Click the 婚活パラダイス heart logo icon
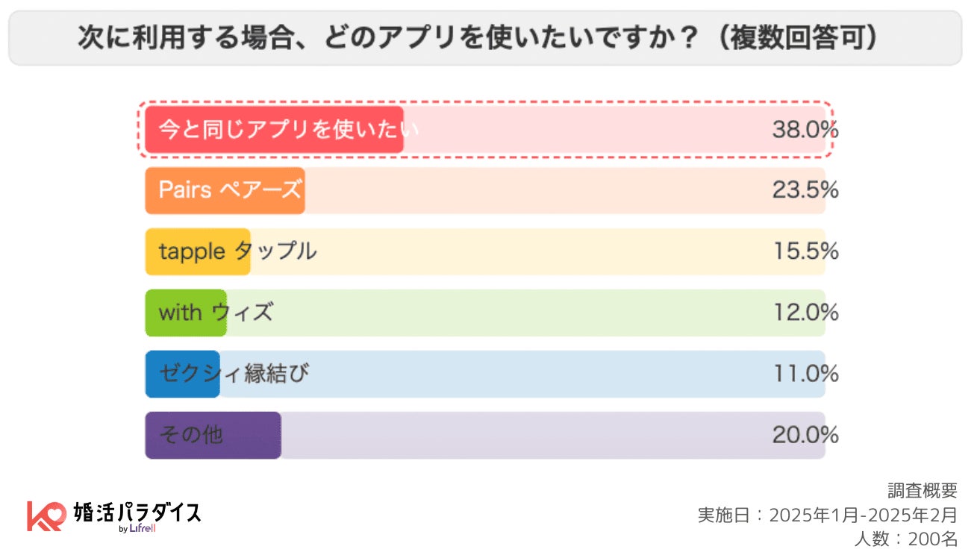The image size is (980, 558). pyautogui.click(x=46, y=515)
